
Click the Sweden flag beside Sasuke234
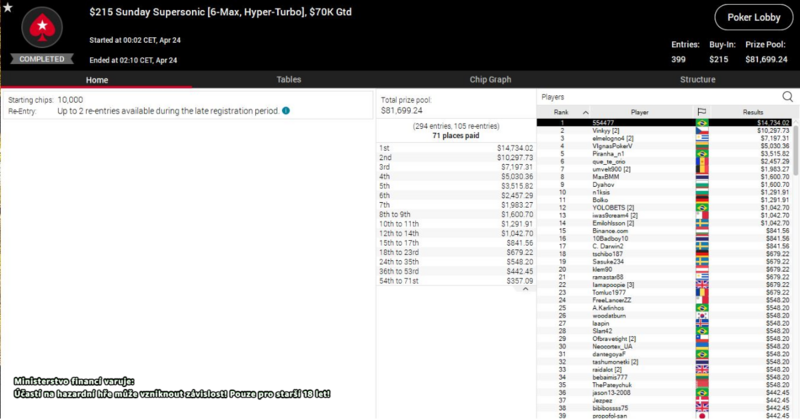702,261
